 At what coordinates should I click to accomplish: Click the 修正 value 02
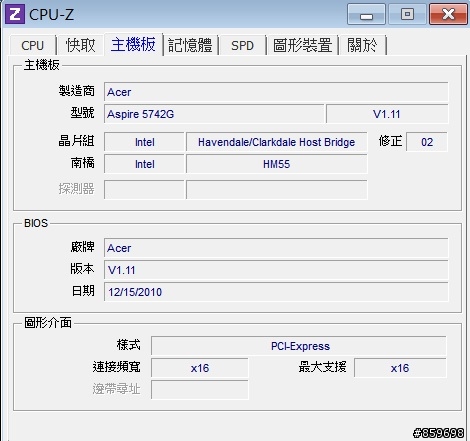pyautogui.click(x=427, y=142)
